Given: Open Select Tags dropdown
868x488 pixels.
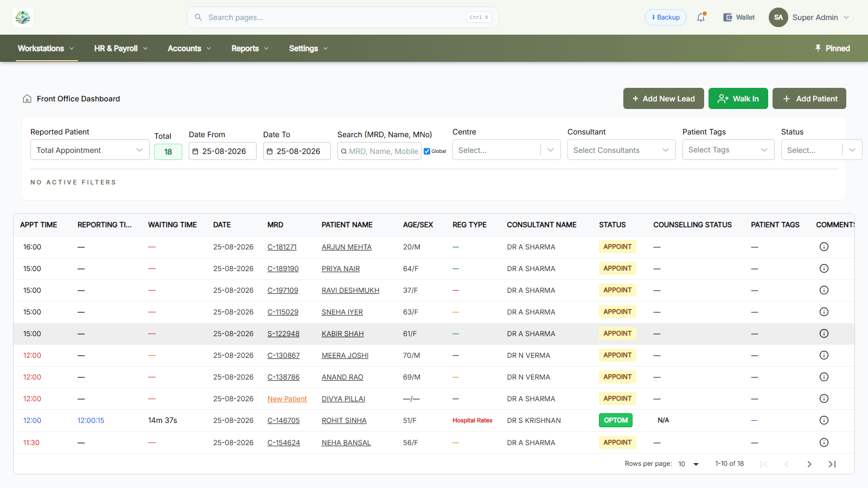Looking at the screenshot, I should (729, 150).
